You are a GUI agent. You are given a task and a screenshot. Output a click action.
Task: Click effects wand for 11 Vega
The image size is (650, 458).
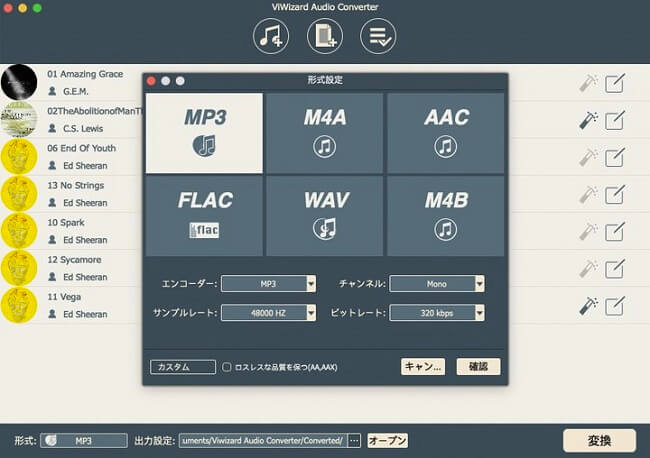(x=588, y=306)
